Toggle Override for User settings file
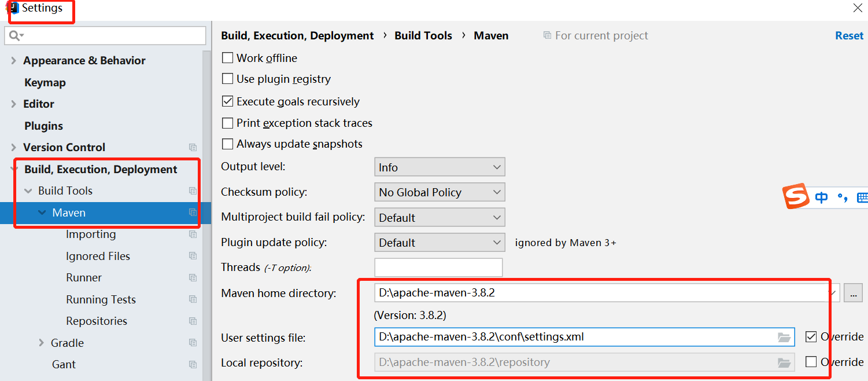This screenshot has width=868, height=381. click(x=811, y=336)
